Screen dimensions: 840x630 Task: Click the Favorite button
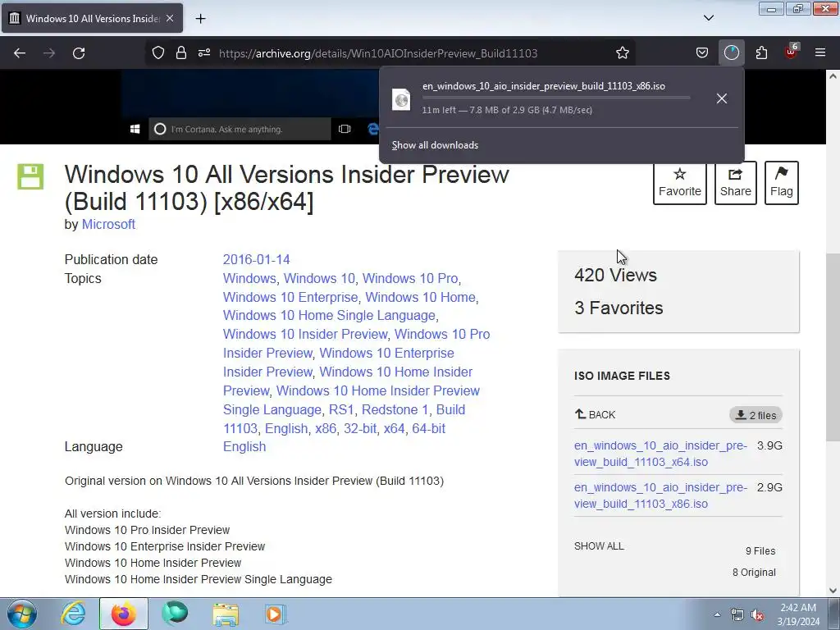pyautogui.click(x=679, y=183)
